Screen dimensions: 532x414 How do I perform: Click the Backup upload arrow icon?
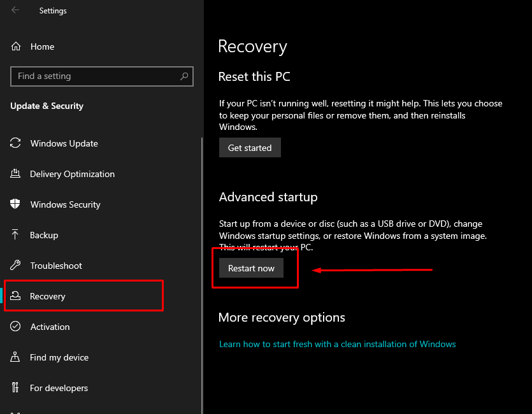click(x=15, y=234)
